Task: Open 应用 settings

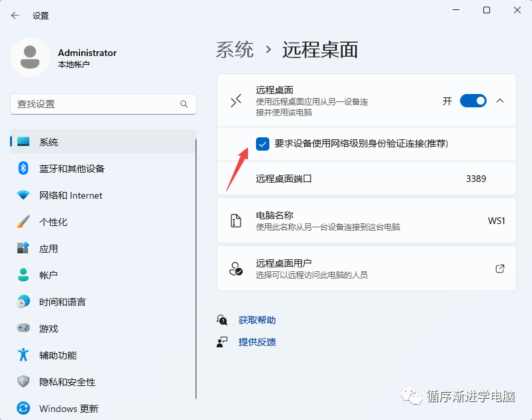Action: [103, 249]
